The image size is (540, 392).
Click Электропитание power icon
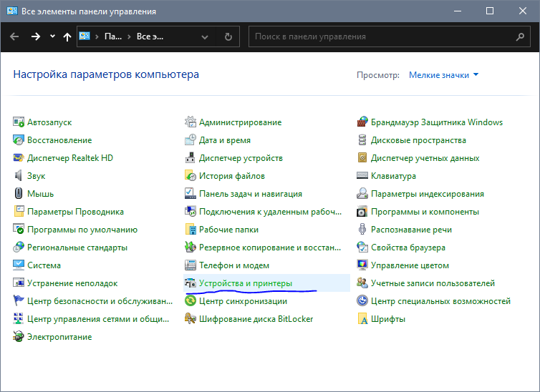(x=18, y=337)
